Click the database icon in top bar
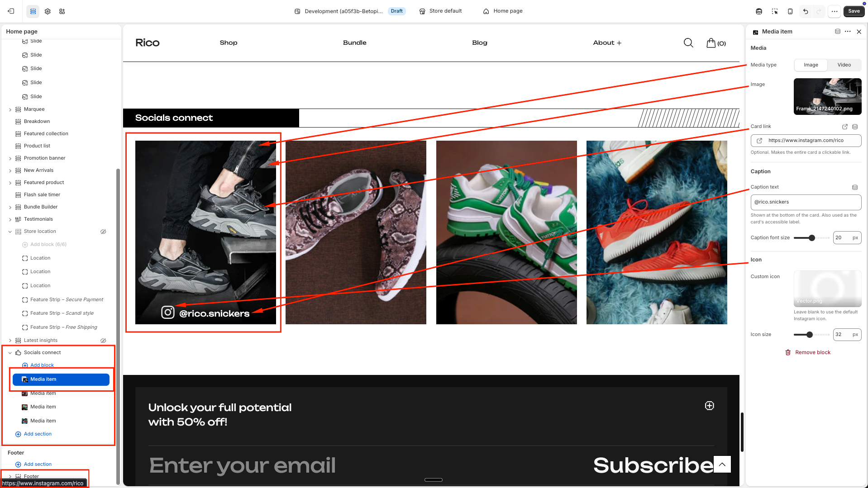 [759, 11]
